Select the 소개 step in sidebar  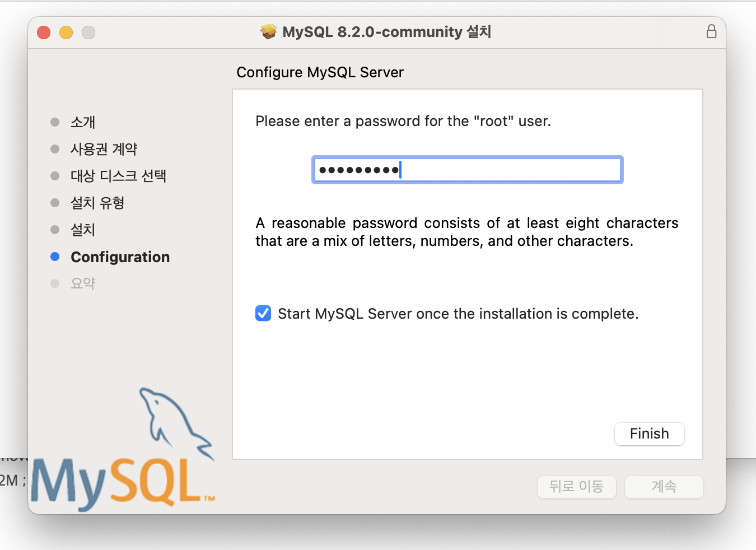pos(83,122)
